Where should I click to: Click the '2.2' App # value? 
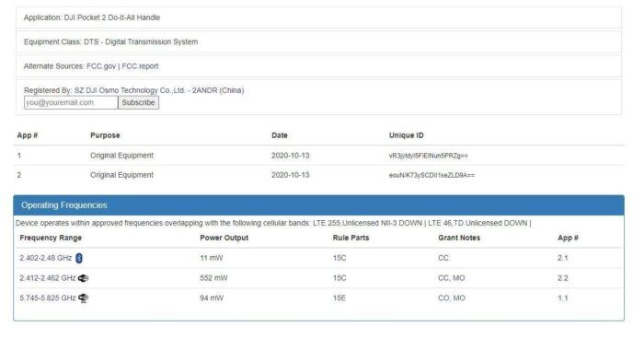pyautogui.click(x=563, y=278)
